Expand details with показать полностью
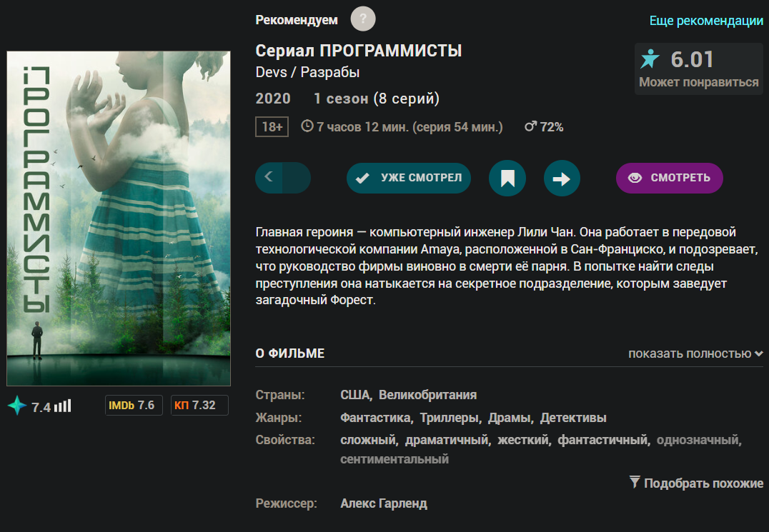The height and width of the screenshot is (532, 769). (695, 353)
